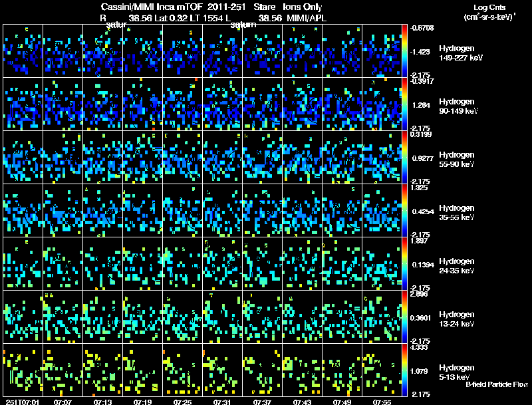This screenshot has width=532, height=405.
Task: Click the '07:43' time axis label
Action: pos(302,402)
